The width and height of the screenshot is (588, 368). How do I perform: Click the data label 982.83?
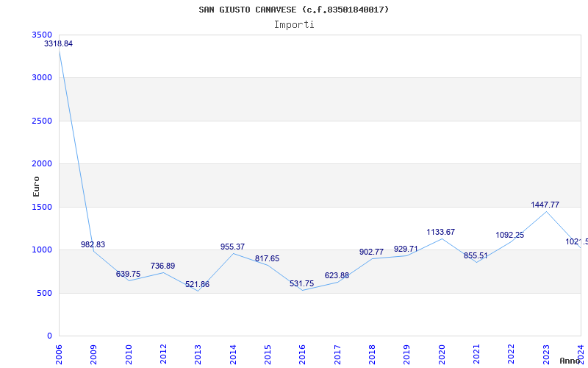(x=93, y=244)
